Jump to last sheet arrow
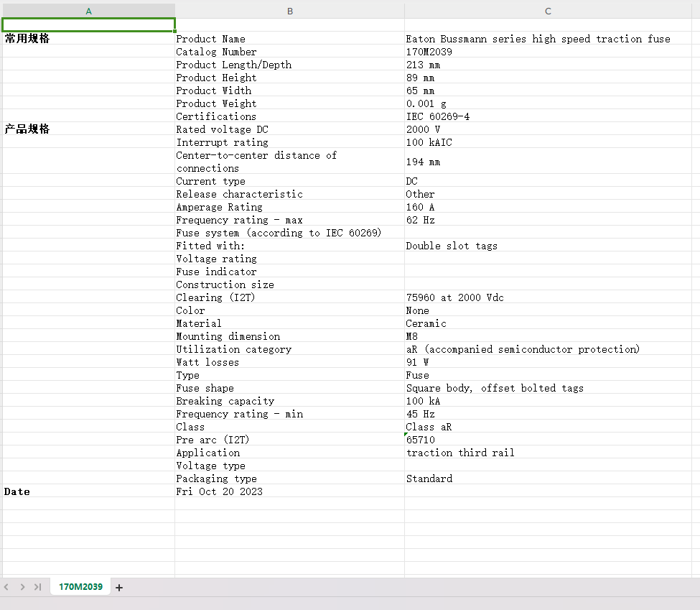 pos(38,587)
